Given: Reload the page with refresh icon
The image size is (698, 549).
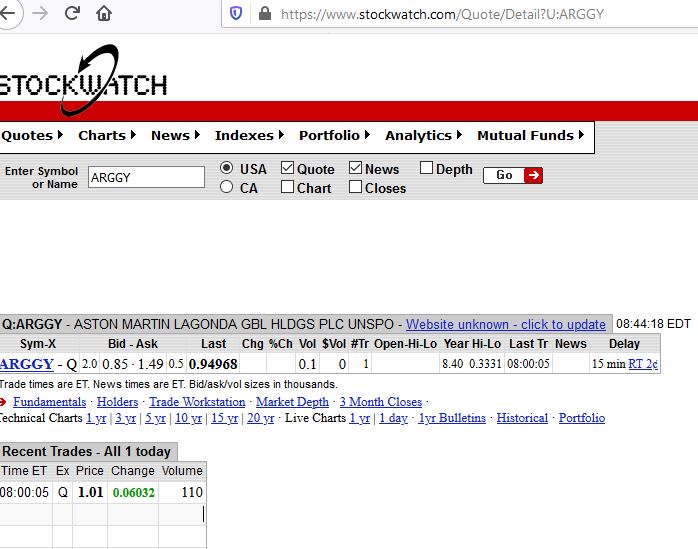Looking at the screenshot, I should point(72,13).
